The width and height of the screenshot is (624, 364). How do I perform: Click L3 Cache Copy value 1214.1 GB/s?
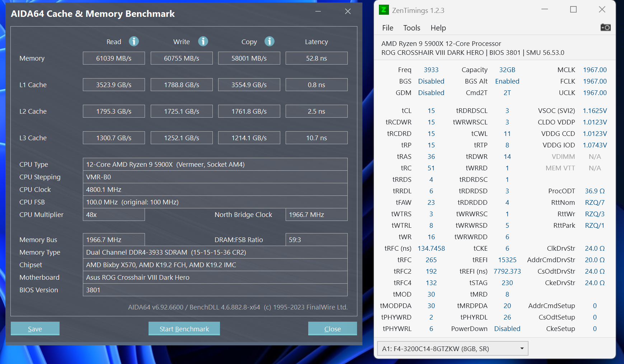249,138
